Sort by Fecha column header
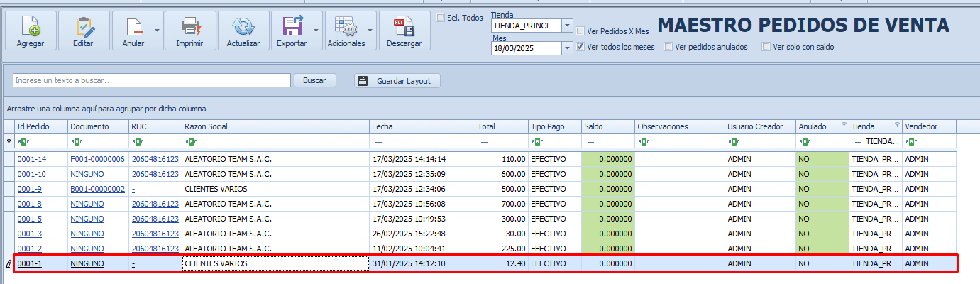Screen dimensions: 980x284 422,126
